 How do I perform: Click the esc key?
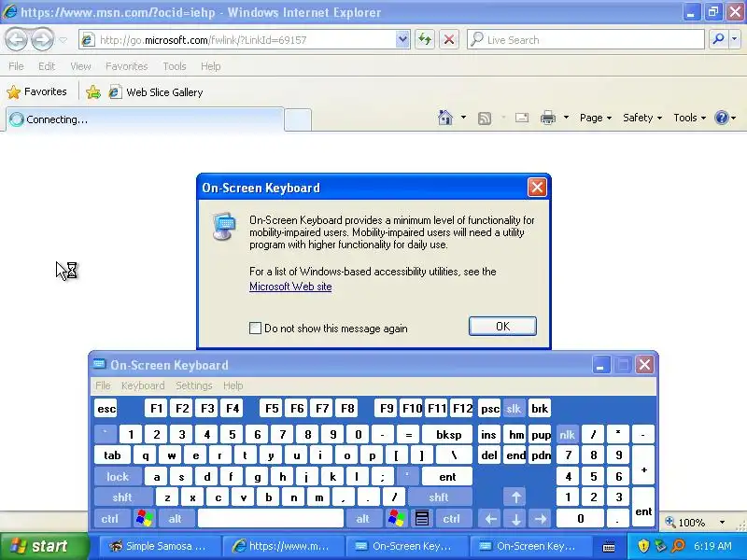click(x=106, y=409)
